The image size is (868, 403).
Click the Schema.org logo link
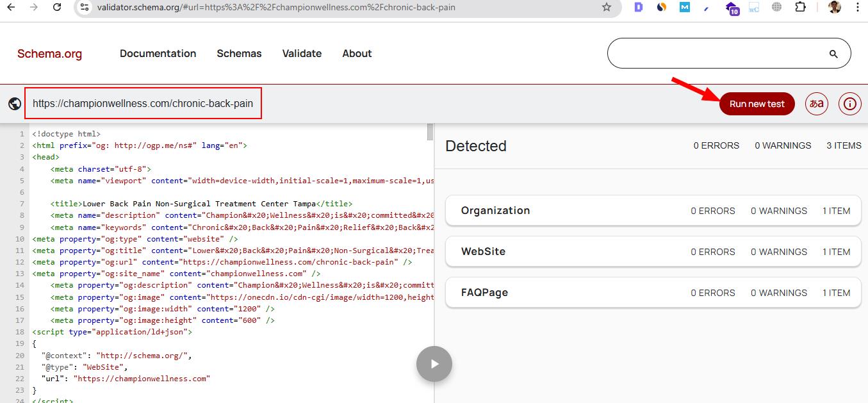(x=49, y=54)
